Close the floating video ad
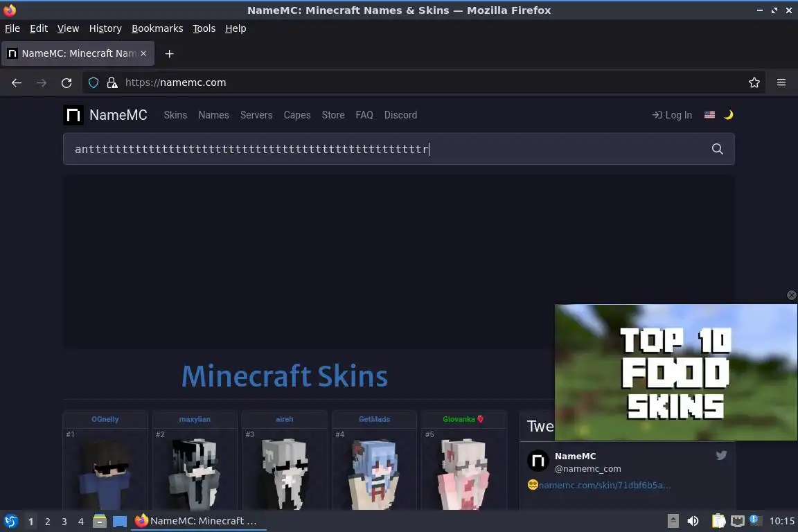Image resolution: width=798 pixels, height=532 pixels. coord(791,295)
